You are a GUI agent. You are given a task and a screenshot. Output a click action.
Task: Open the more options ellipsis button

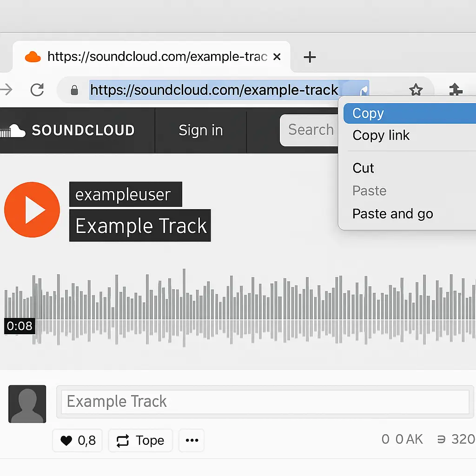click(x=192, y=440)
